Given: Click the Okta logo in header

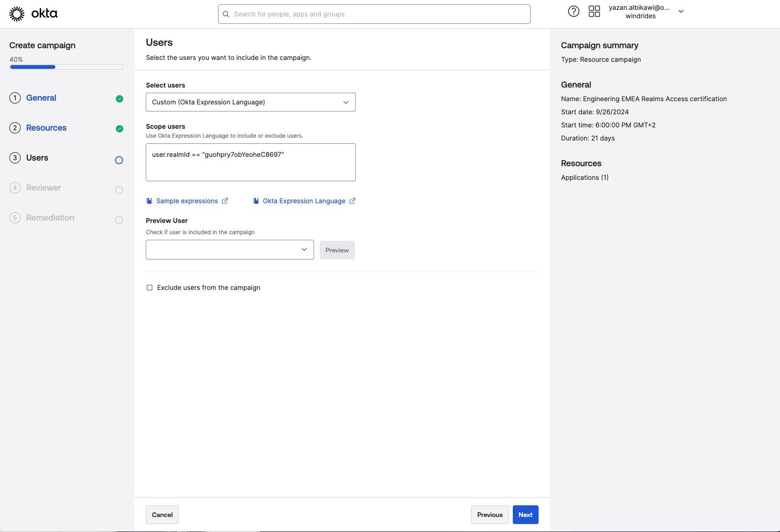Looking at the screenshot, I should (33, 14).
